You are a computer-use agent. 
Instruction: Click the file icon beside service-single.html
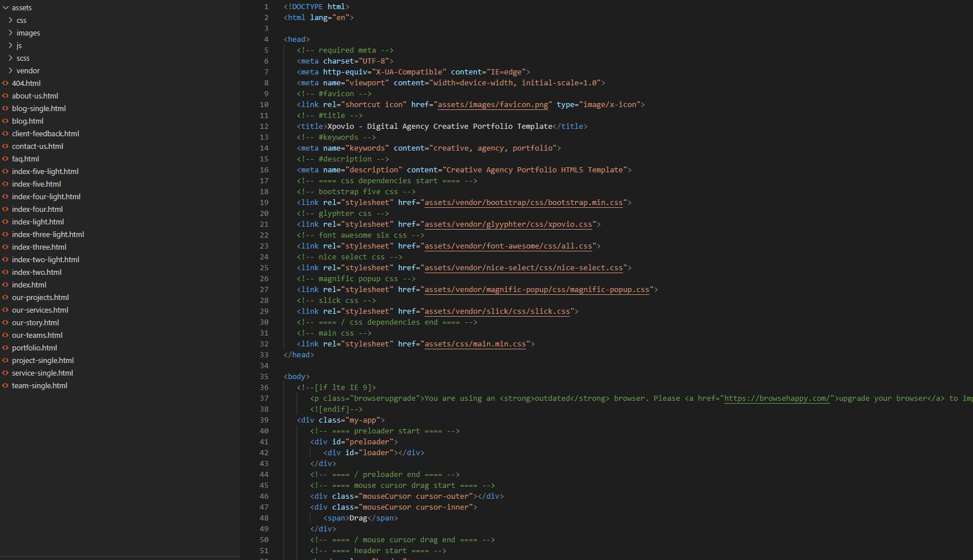(x=6, y=373)
